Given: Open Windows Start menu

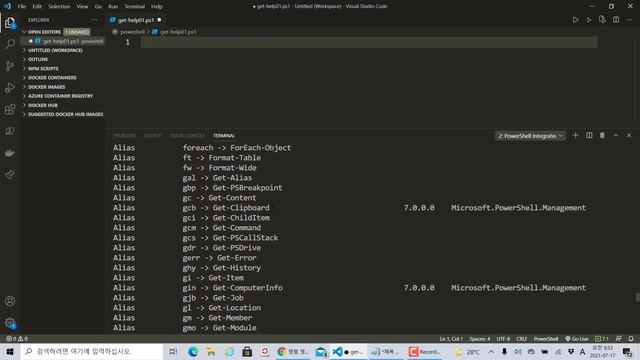Looking at the screenshot, I should [10, 351].
